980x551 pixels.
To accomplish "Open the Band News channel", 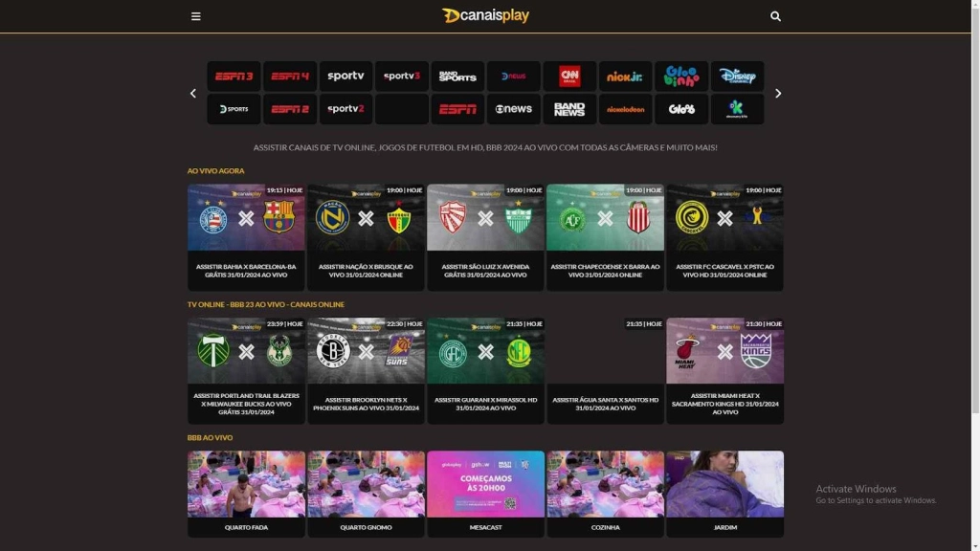I will (569, 109).
